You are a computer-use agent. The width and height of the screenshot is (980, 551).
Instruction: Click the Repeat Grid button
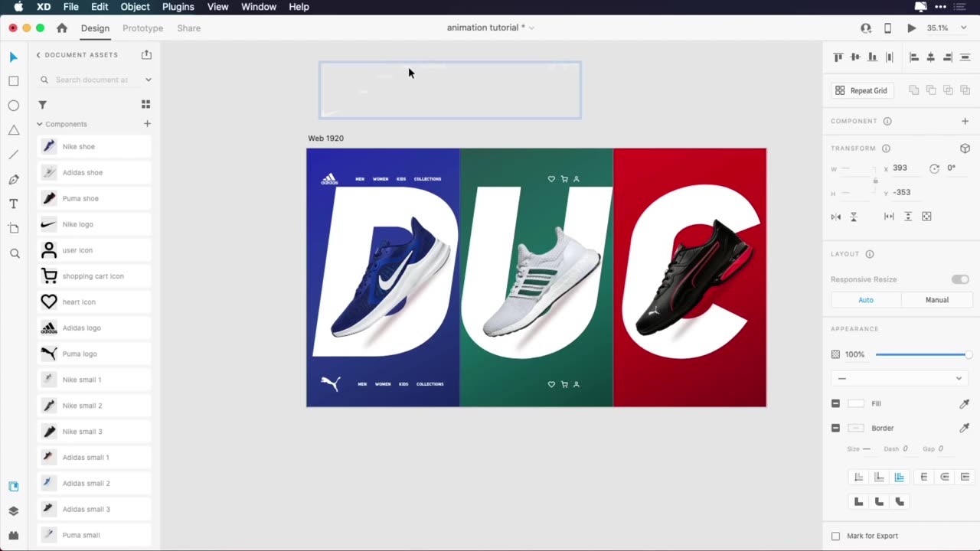861,90
